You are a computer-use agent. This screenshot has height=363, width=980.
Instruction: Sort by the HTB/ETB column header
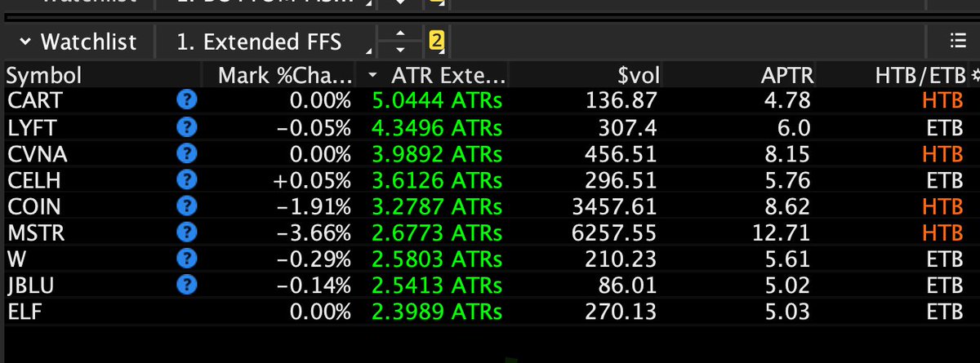920,76
